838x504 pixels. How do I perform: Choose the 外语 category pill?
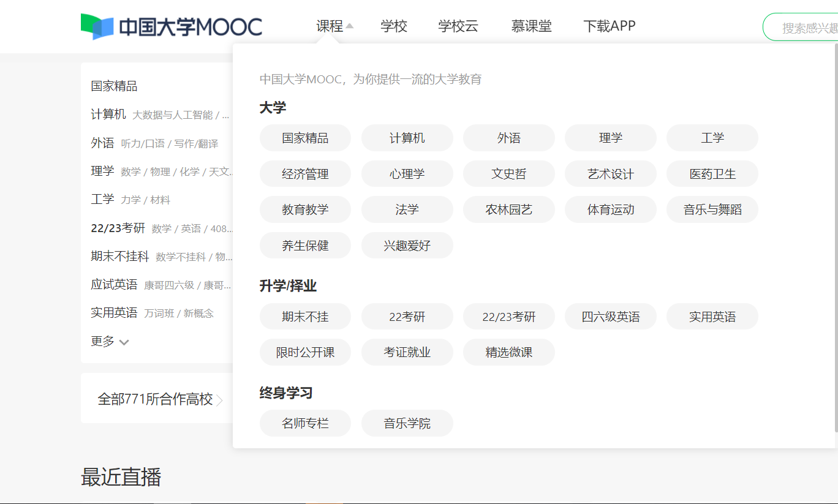(x=509, y=138)
